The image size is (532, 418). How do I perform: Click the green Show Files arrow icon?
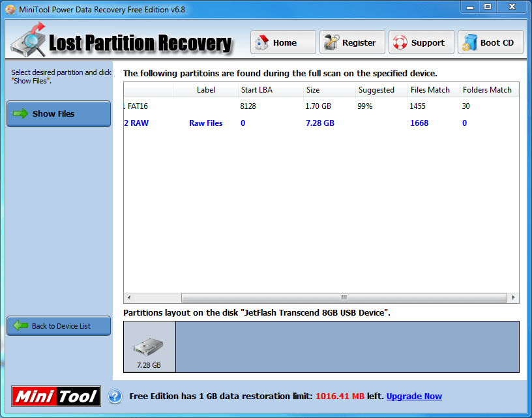coord(20,113)
